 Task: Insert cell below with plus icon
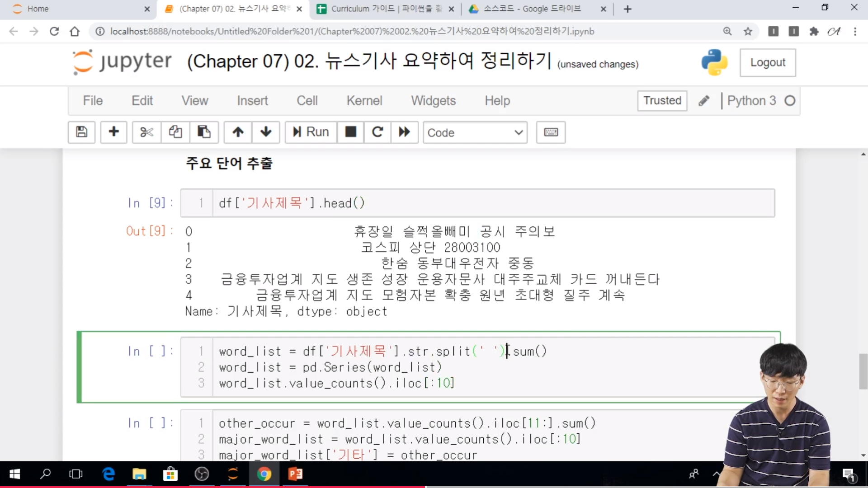113,132
